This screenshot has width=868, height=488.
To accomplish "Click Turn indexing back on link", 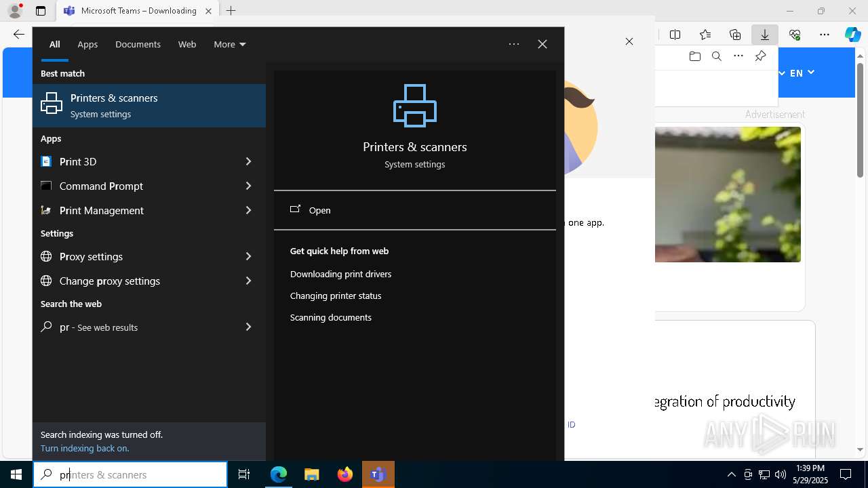I will point(85,448).
